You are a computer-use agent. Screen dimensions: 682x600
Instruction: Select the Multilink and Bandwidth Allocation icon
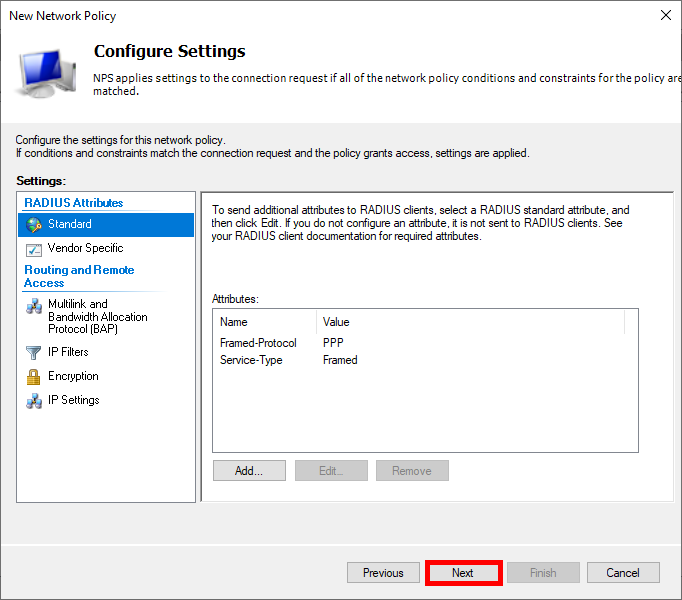click(x=33, y=306)
